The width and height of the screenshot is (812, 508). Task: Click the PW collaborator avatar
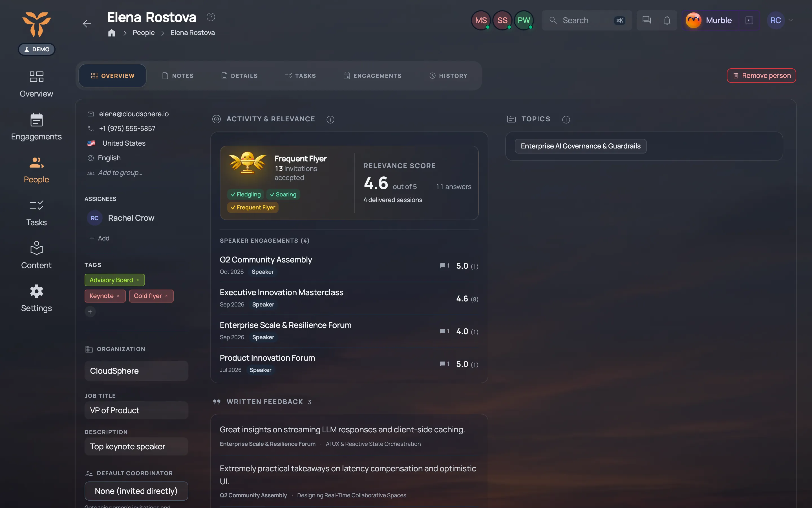tap(524, 20)
